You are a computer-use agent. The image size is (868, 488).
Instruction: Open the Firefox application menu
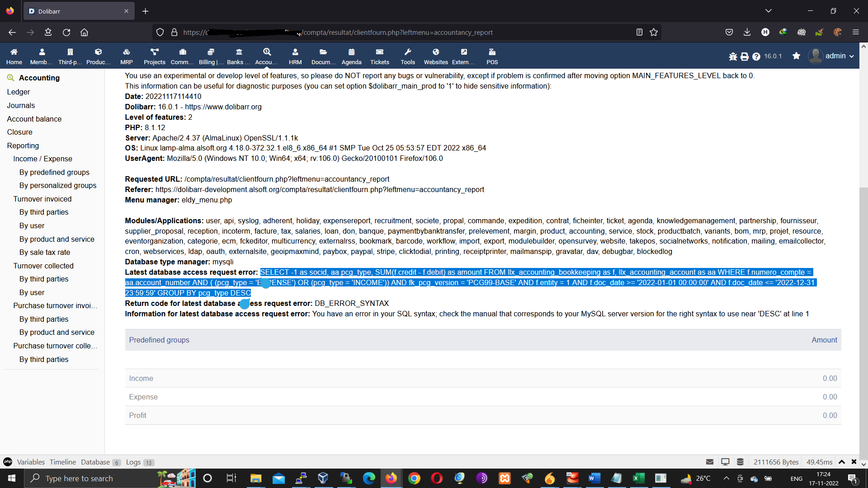[x=856, y=32]
